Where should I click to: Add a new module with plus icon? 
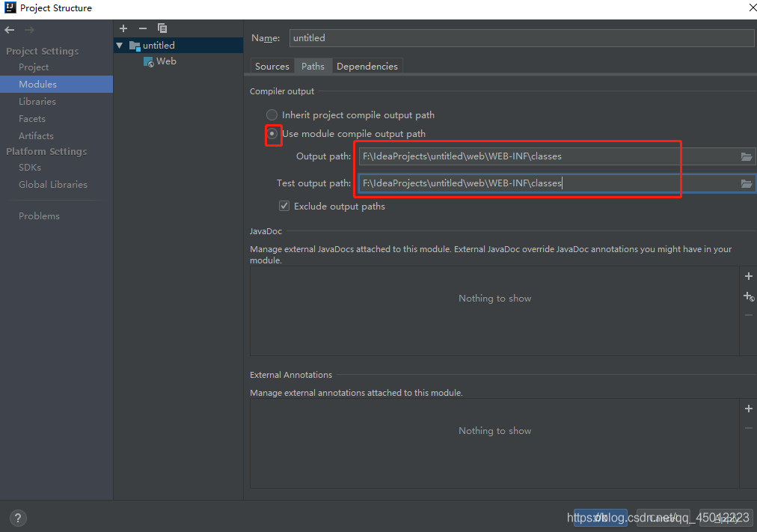123,28
